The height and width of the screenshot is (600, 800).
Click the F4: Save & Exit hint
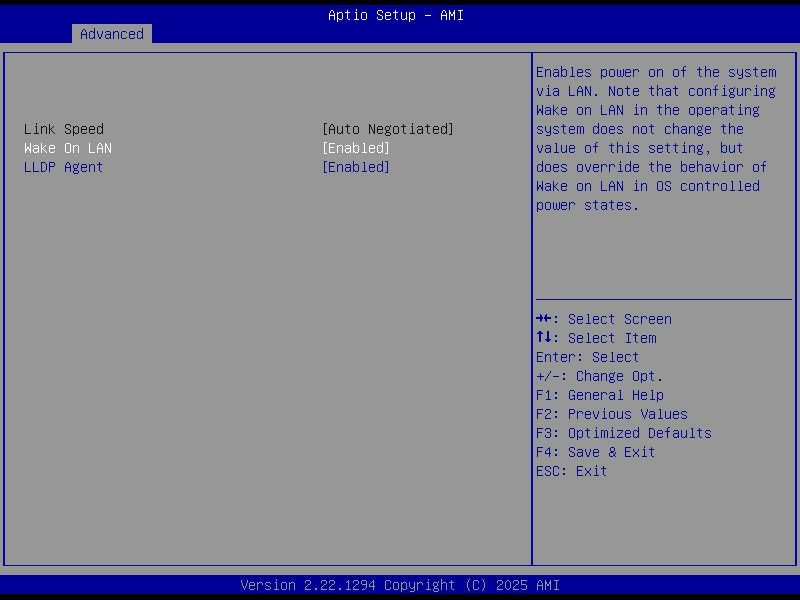coord(595,452)
